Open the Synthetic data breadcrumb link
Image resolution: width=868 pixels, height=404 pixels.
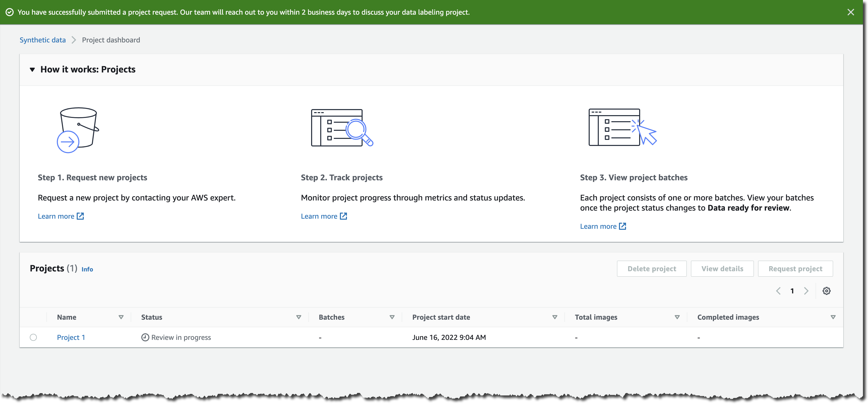43,40
